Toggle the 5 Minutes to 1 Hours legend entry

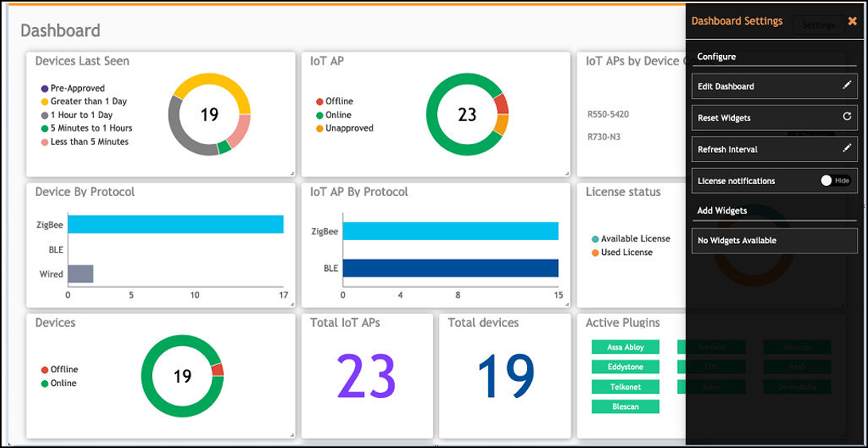tap(87, 128)
